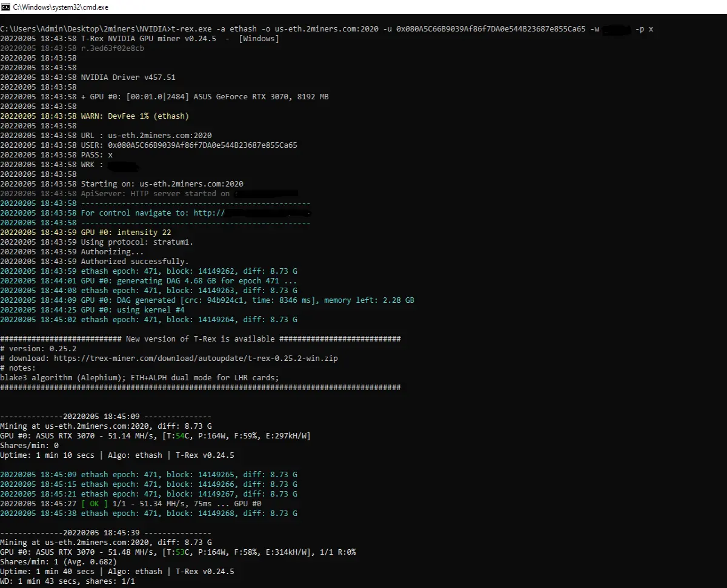Click the 'WARN: DevFee 1% (ethash)' warning
This screenshot has width=727, height=588.
(x=95, y=116)
